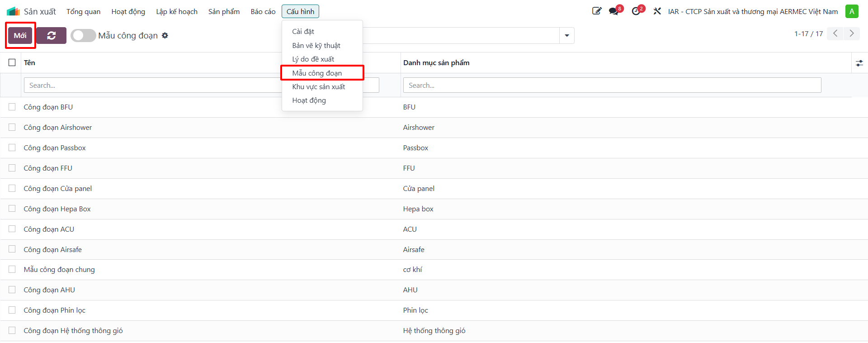Open the Sản phẩm menu
The width and height of the screenshot is (868, 343).
coord(224,11)
